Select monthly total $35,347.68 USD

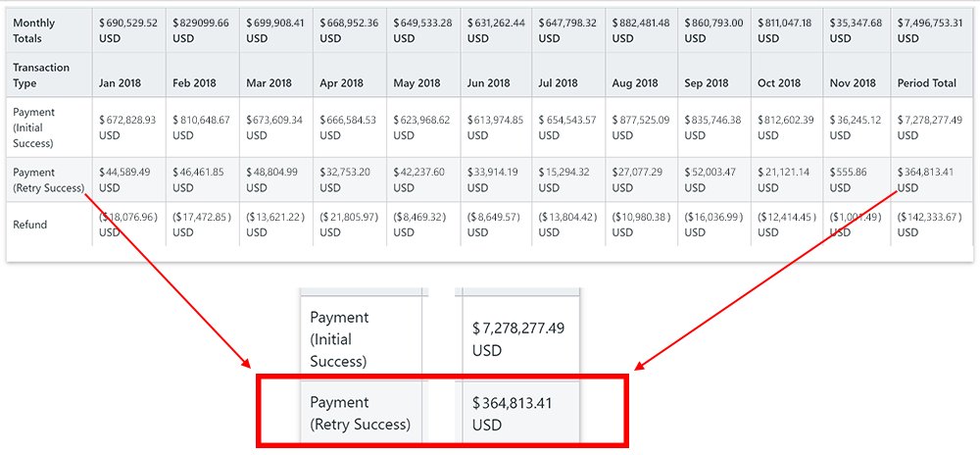point(857,30)
